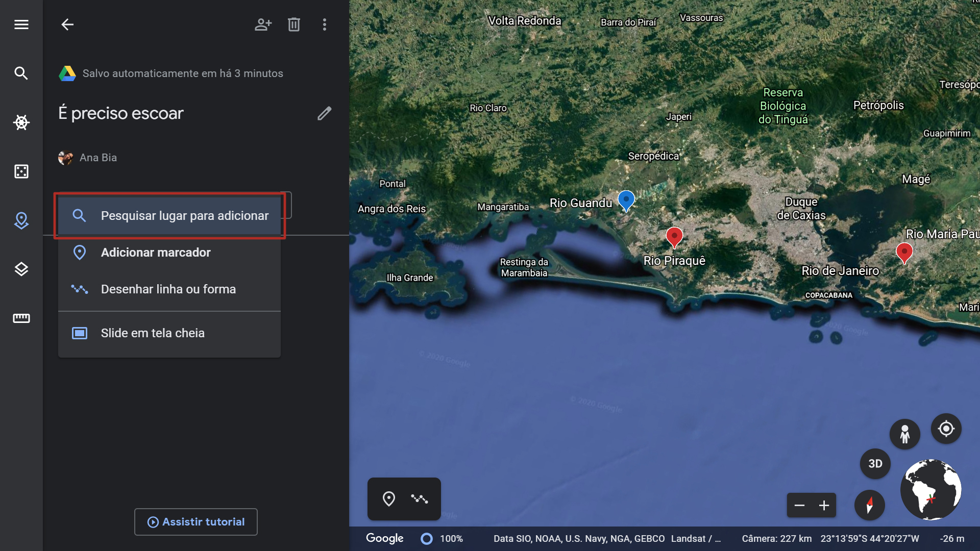This screenshot has width=980, height=551.
Task: Open the Map Style layers icon
Action: pos(21,269)
